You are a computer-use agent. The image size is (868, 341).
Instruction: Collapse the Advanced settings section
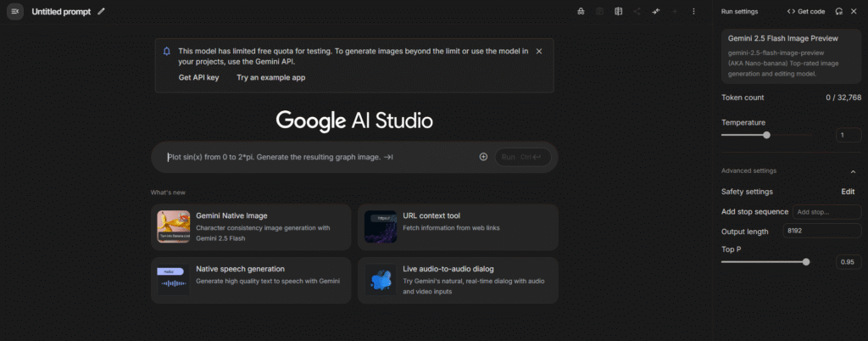853,171
